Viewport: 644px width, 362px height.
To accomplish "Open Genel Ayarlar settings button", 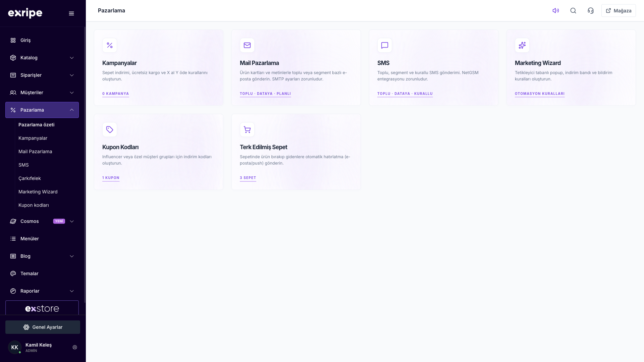I will [x=43, y=327].
